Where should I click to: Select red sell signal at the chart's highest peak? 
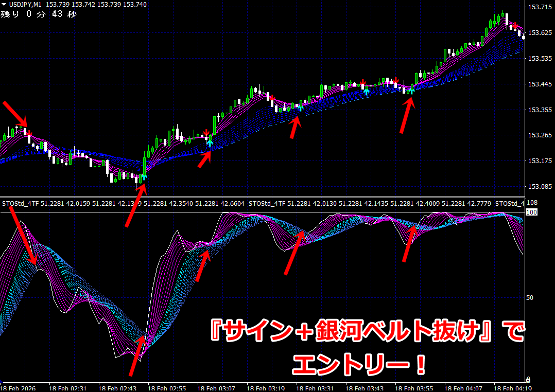pyautogui.click(x=516, y=26)
